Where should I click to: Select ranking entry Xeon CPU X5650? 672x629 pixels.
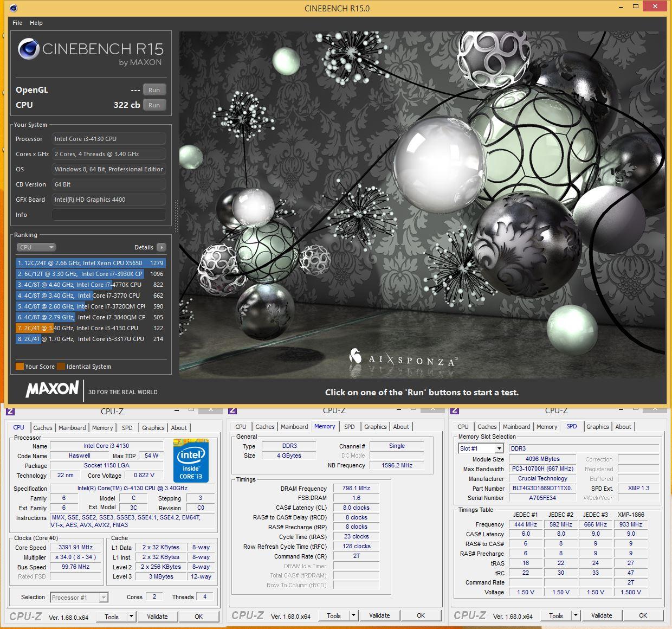91,263
